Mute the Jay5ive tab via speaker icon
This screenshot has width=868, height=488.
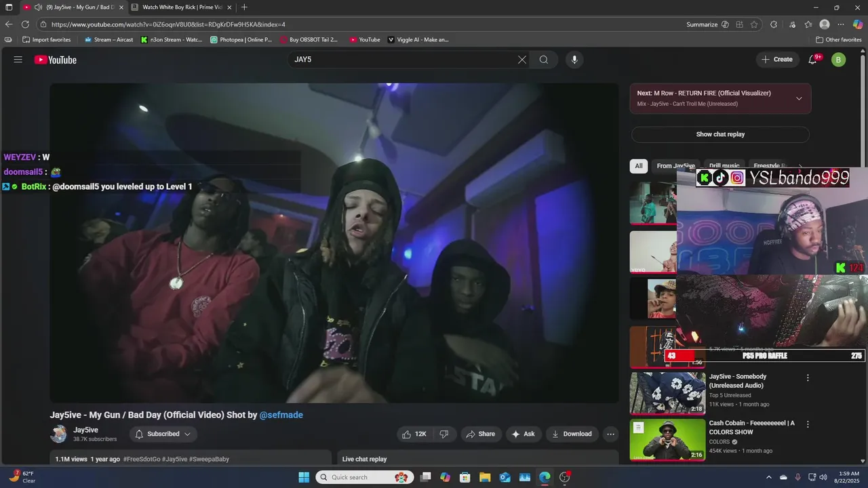[39, 7]
